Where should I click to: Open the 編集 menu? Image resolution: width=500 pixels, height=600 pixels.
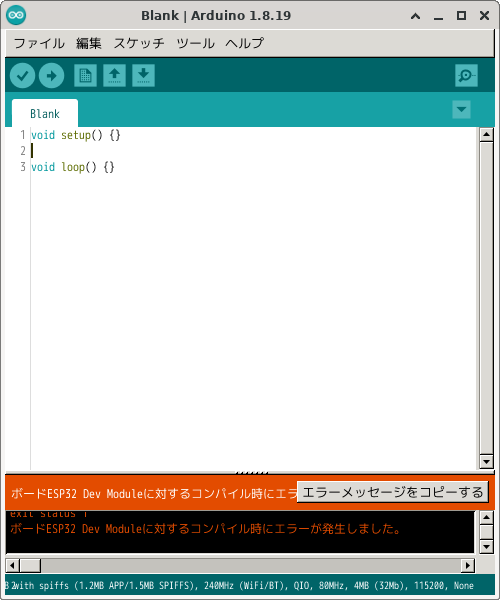pyautogui.click(x=89, y=43)
